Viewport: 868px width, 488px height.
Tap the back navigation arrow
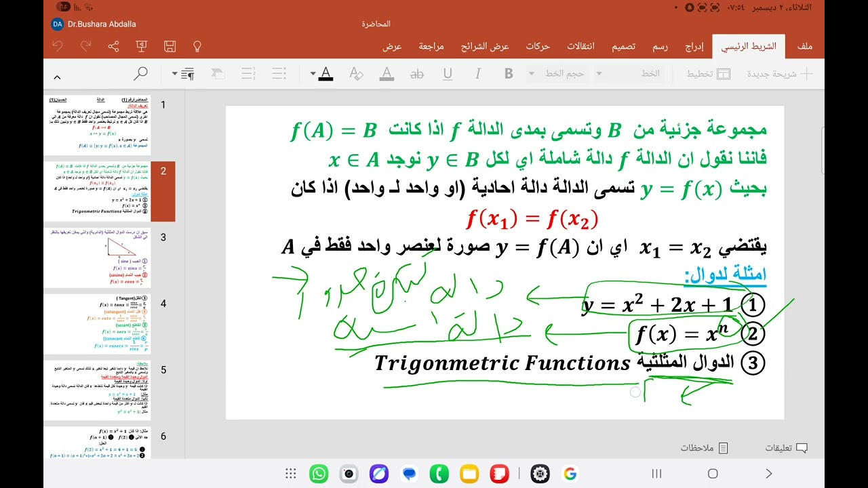pos(768,474)
